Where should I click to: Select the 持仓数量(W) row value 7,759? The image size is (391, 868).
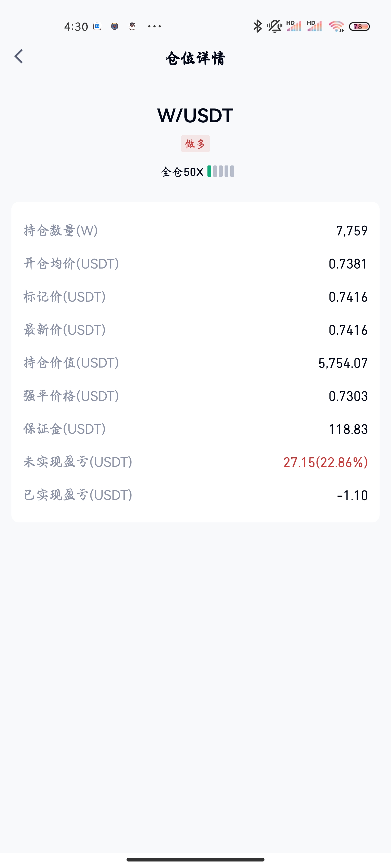[x=352, y=231]
